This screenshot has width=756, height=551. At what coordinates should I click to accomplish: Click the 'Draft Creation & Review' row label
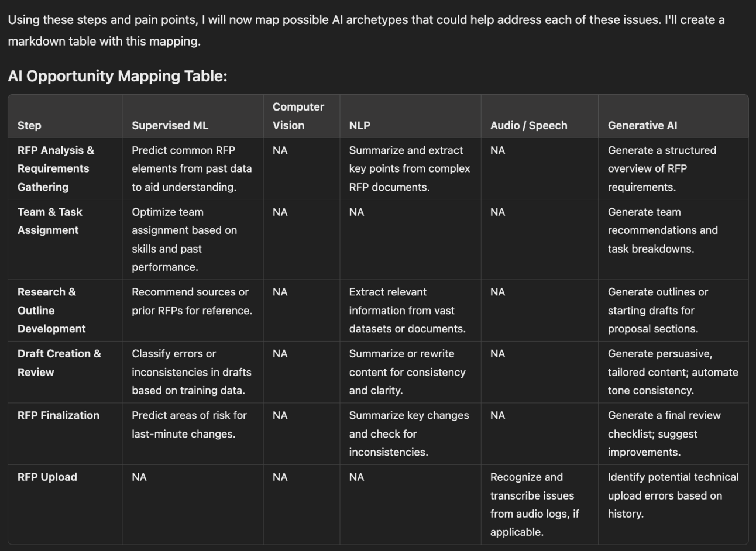[59, 363]
